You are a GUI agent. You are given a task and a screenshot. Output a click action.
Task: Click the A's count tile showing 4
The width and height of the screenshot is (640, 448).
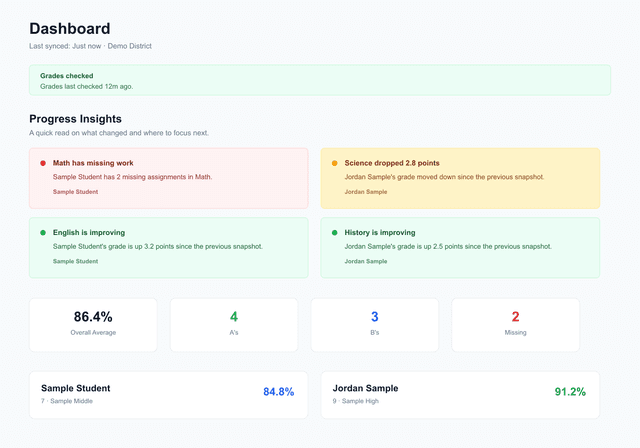point(234,325)
